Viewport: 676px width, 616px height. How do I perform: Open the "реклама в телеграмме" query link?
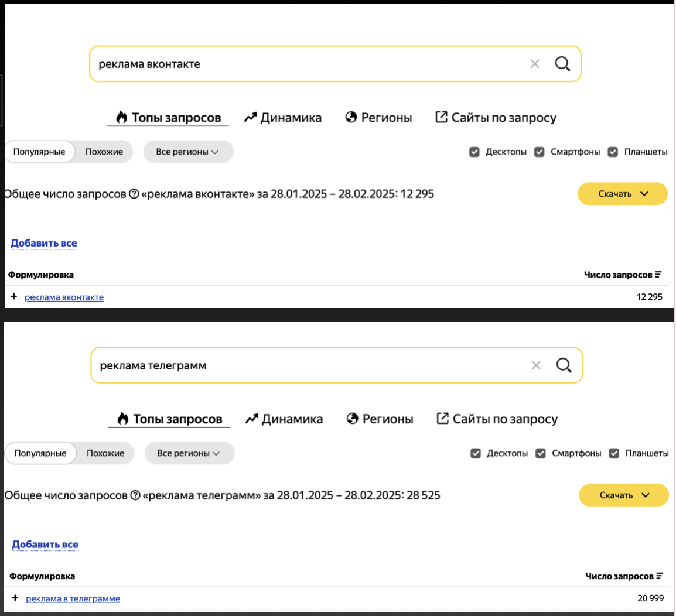click(73, 598)
